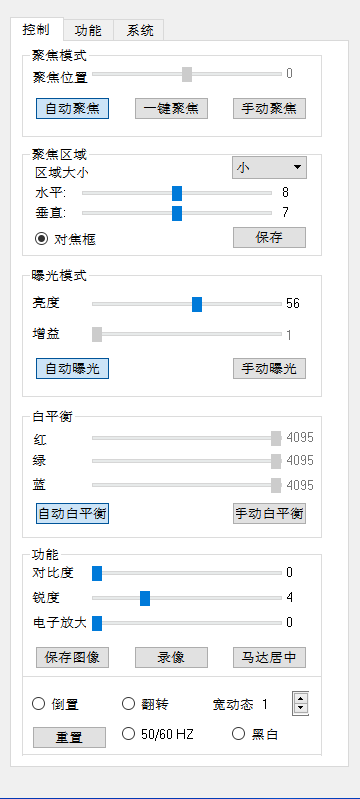Select the 控制 tab
The width and height of the screenshot is (360, 799).
point(37,30)
